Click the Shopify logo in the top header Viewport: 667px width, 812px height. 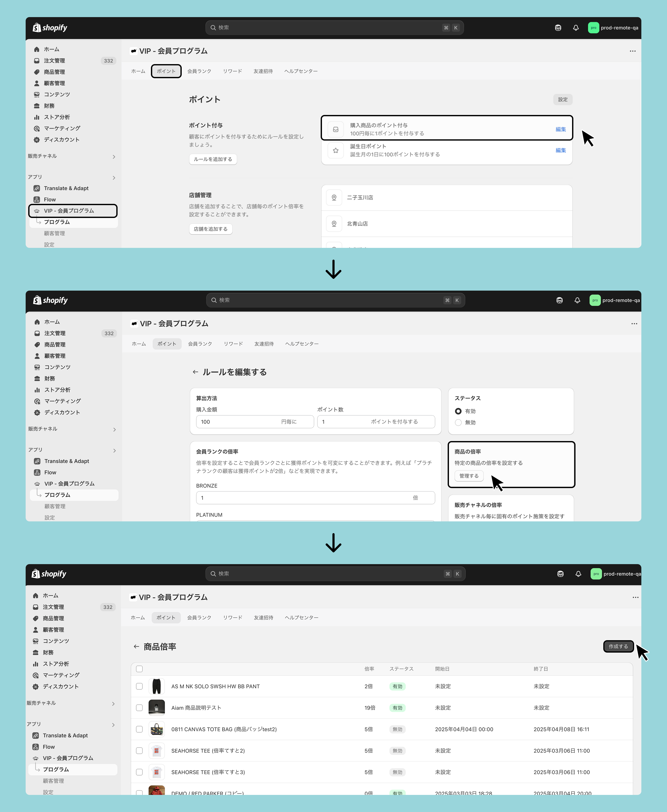(x=50, y=28)
